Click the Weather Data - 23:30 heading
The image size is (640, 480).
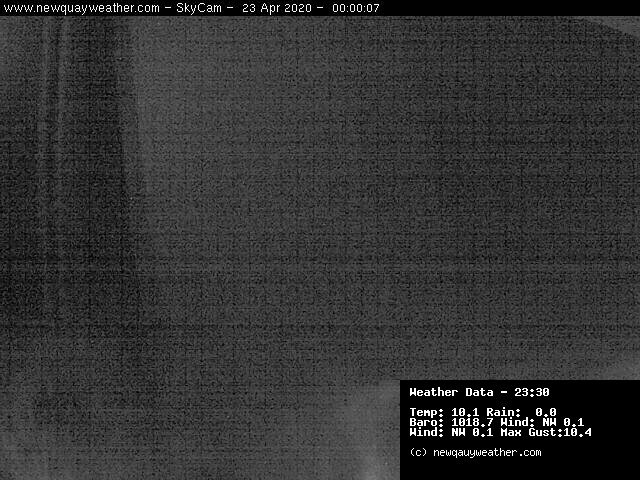tap(479, 392)
